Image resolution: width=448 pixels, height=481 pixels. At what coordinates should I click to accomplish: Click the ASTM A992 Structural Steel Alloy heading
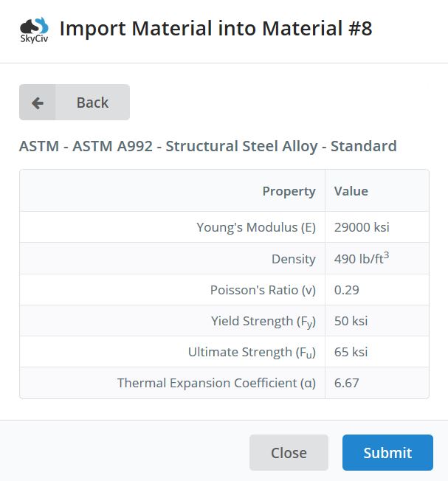point(207,146)
